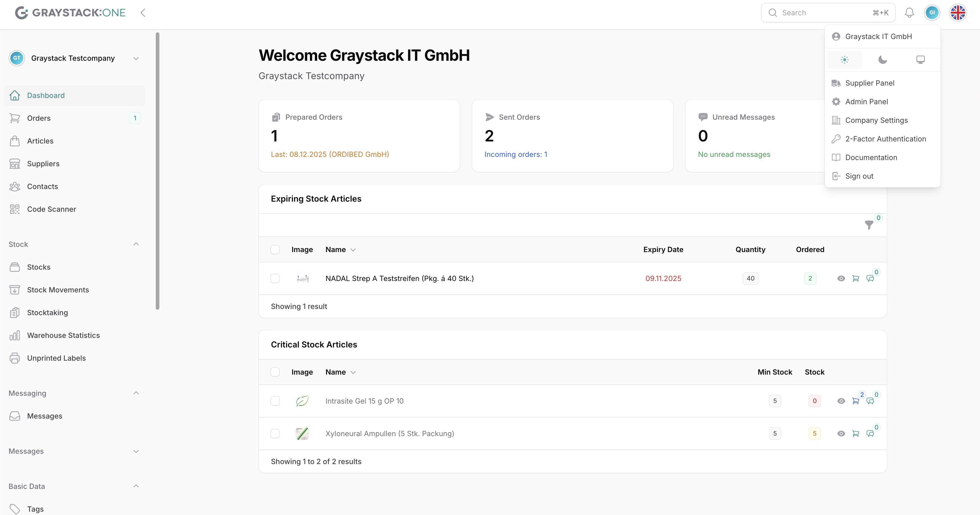Image resolution: width=980 pixels, height=515 pixels.
Task: Collapse sidebar with the left chevron icon
Action: click(x=143, y=13)
